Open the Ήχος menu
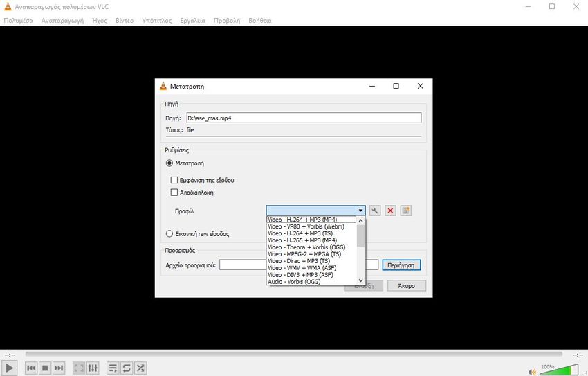588x376 pixels. (x=100, y=21)
